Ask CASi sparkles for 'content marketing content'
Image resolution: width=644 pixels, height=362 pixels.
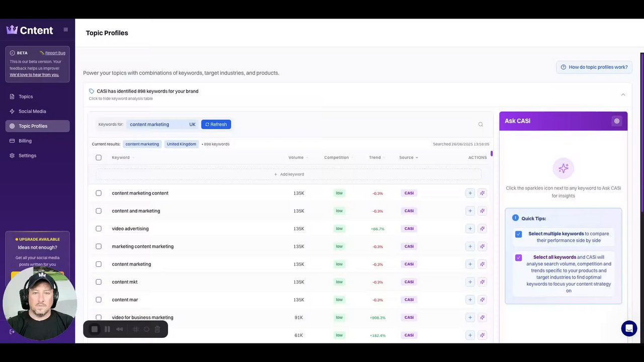coord(482,193)
